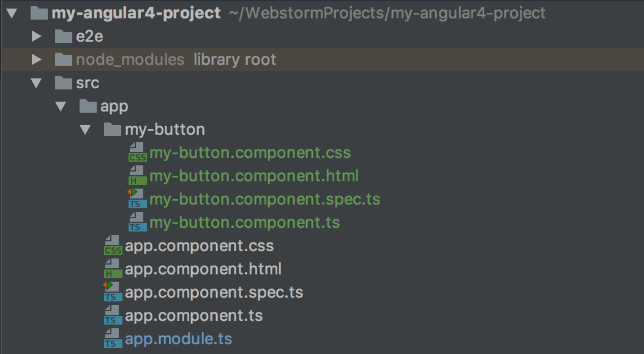This screenshot has height=354, width=644.
Task: Select the node_modules library root folder
Action: [322, 59]
